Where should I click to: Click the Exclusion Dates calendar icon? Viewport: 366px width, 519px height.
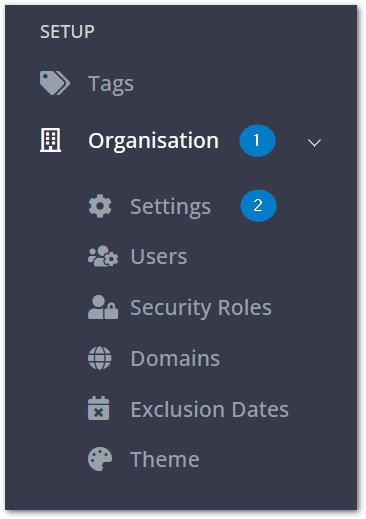tap(99, 408)
